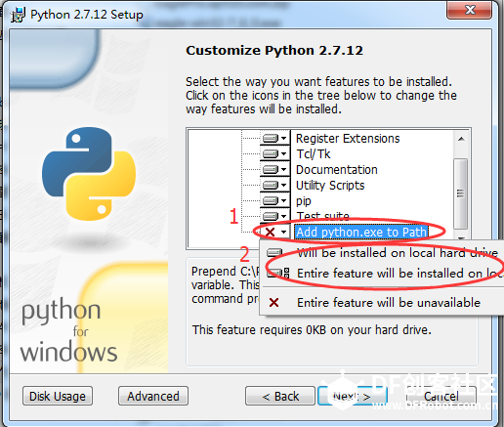The height and width of the screenshot is (427, 504).
Task: Open the dropdown arrow for Add python.exe to Path
Action: pos(284,232)
